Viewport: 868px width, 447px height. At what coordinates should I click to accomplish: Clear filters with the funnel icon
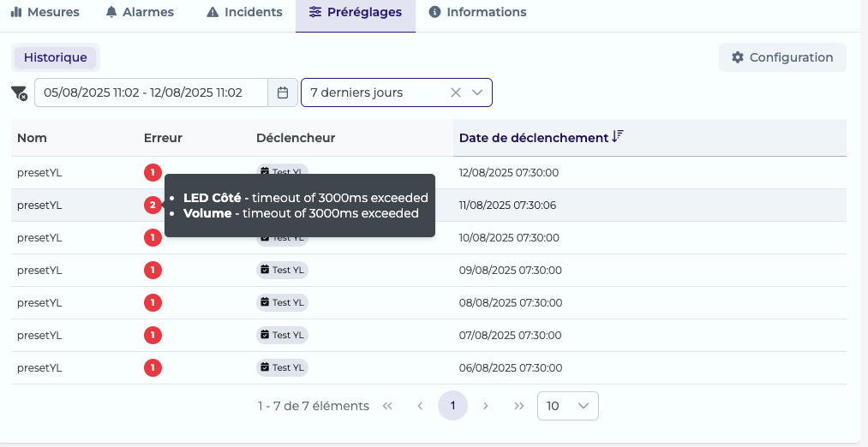click(x=20, y=93)
